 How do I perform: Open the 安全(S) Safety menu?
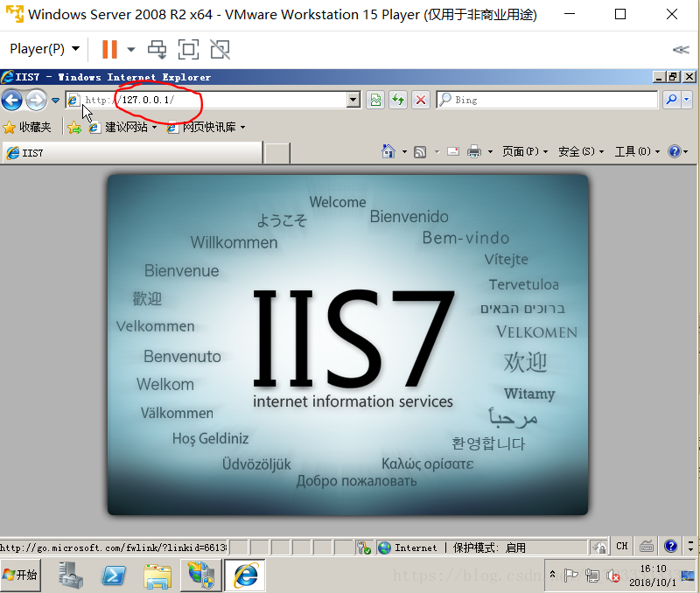pos(580,151)
